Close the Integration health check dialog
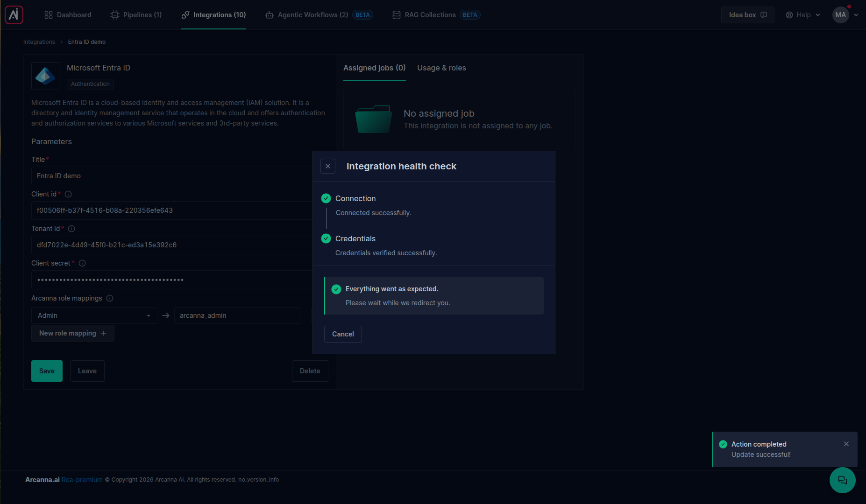The width and height of the screenshot is (866, 504). tap(328, 166)
